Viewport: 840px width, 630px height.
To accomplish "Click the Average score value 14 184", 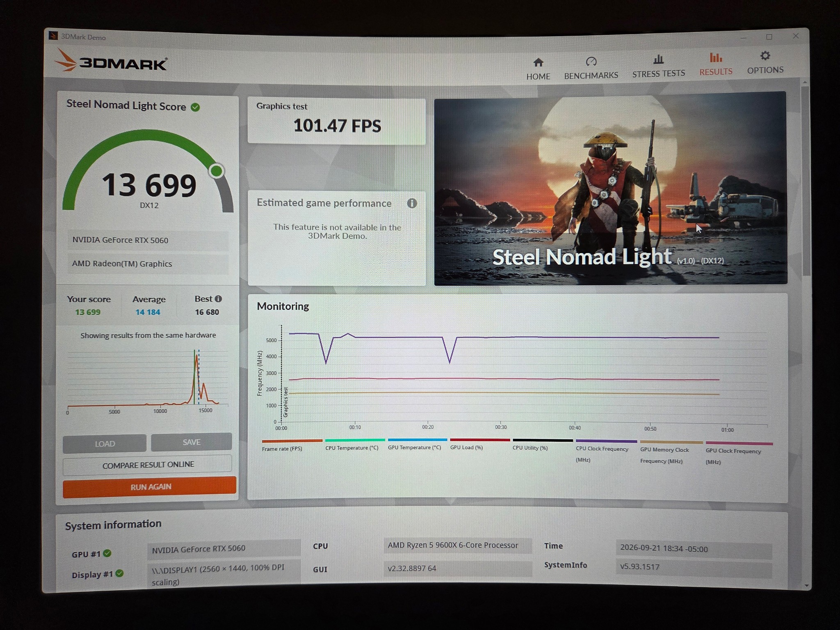I will point(148,312).
